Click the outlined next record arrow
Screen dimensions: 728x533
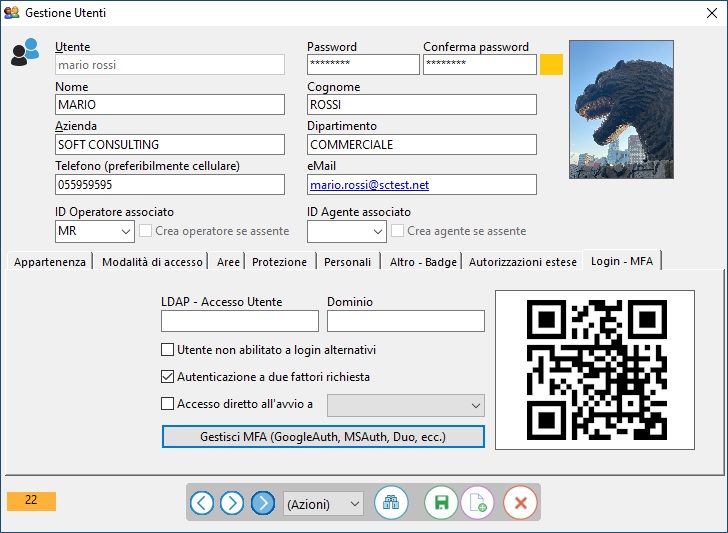232,503
